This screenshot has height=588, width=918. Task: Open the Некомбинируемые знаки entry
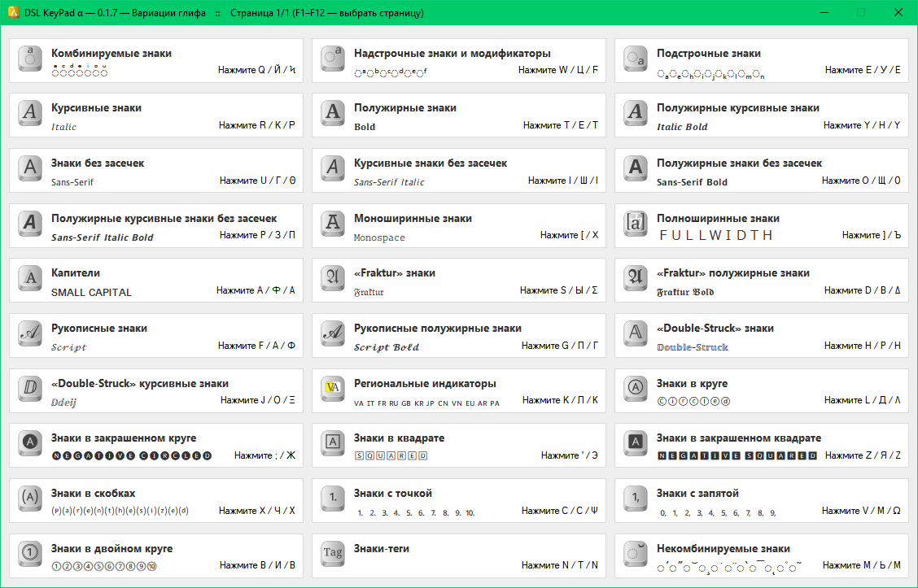coord(761,555)
